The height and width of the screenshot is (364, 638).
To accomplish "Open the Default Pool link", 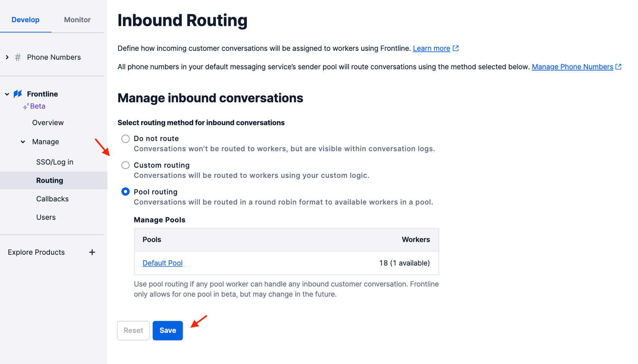I will [162, 263].
